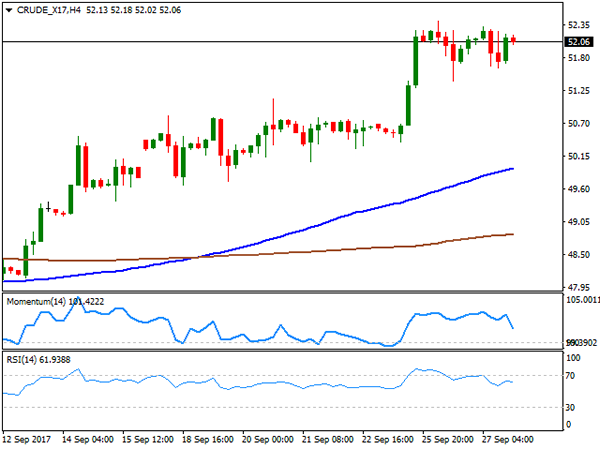600x450 pixels.
Task: Open the chart menu arrow beside CRUDE_X17
Action: click(x=9, y=11)
